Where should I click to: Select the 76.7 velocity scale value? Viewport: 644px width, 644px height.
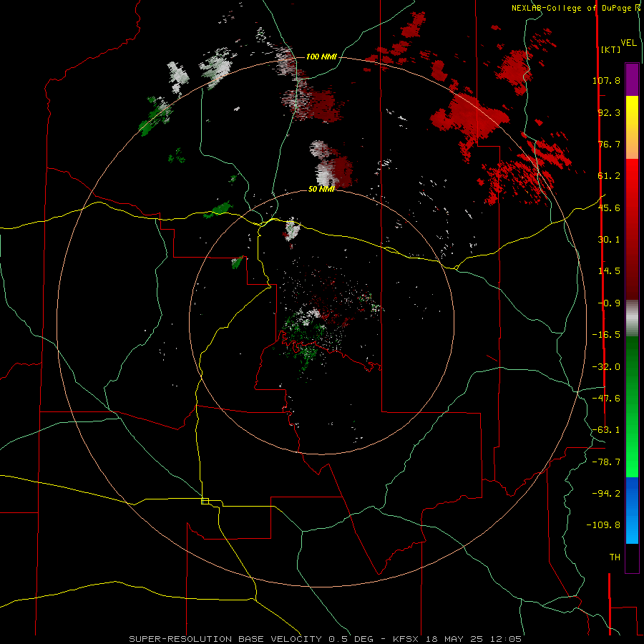(609, 144)
